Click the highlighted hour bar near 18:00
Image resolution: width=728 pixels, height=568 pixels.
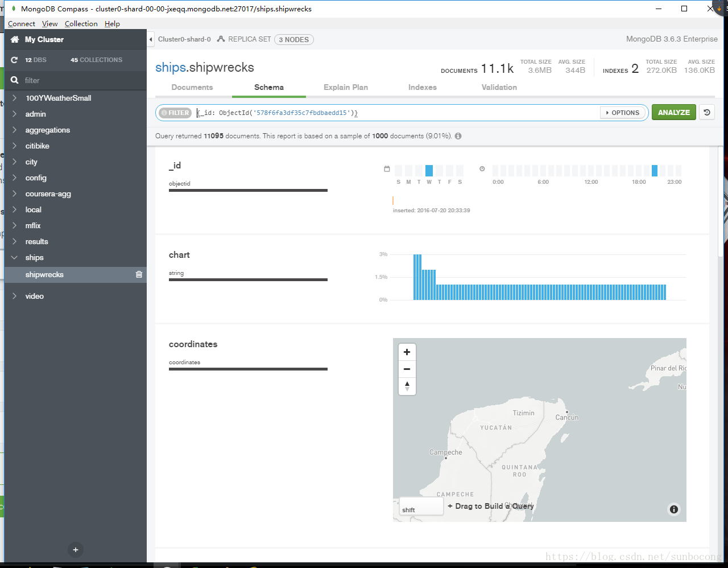click(655, 170)
